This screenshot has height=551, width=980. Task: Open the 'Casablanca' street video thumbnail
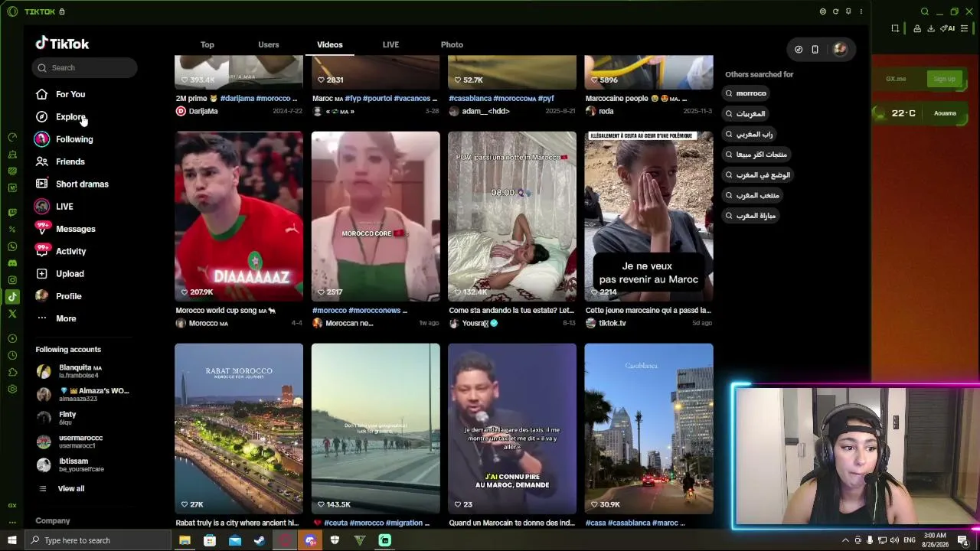(x=648, y=429)
